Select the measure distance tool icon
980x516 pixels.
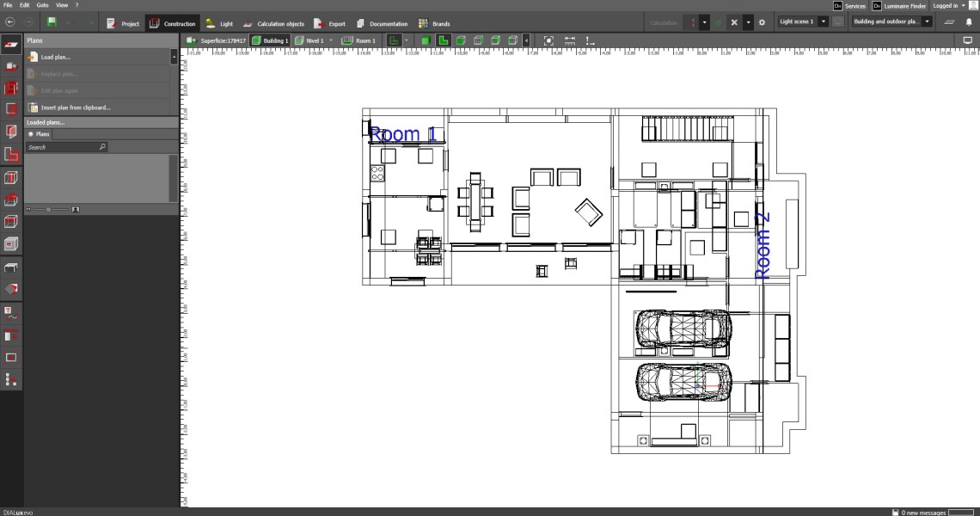(570, 40)
